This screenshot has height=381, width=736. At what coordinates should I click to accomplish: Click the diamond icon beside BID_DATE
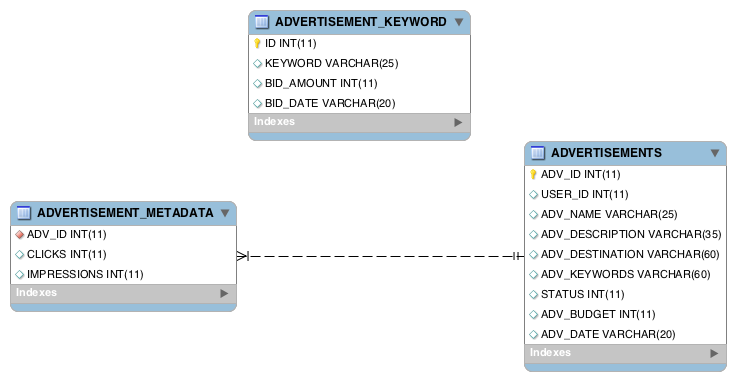tap(257, 103)
